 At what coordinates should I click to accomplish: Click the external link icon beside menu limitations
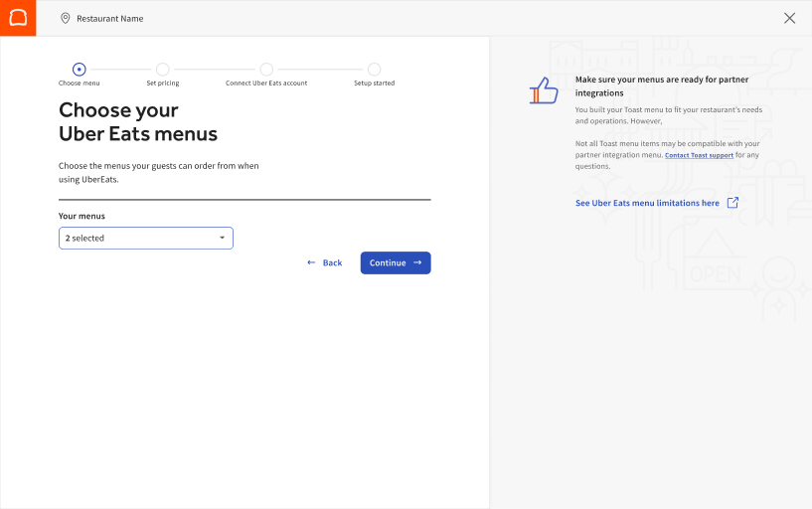[x=732, y=203]
